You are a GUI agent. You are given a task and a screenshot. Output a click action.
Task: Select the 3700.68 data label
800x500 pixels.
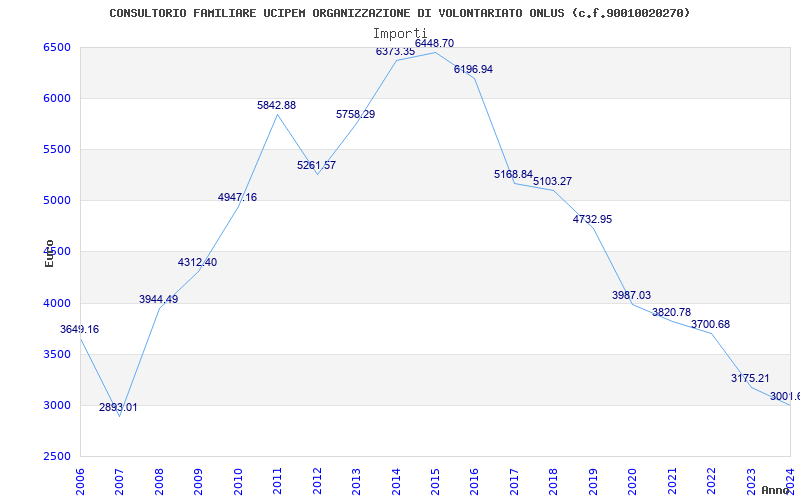coord(710,324)
